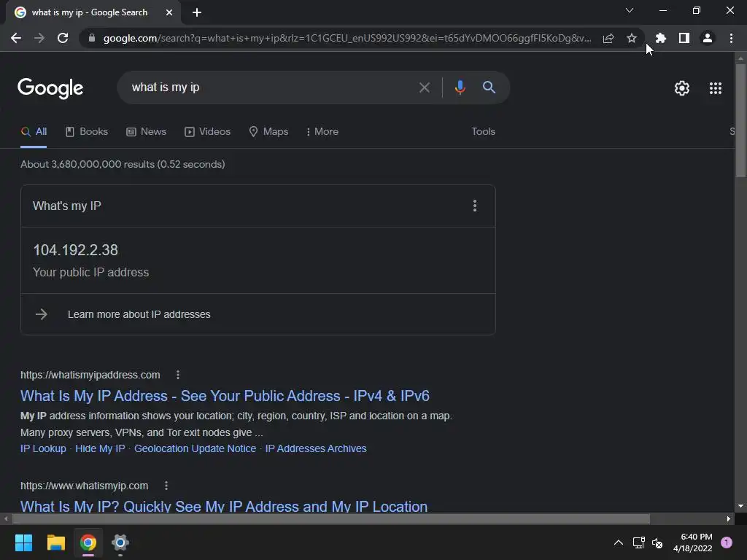This screenshot has height=560, width=747.
Task: Open Chrome from the taskbar
Action: 88,542
